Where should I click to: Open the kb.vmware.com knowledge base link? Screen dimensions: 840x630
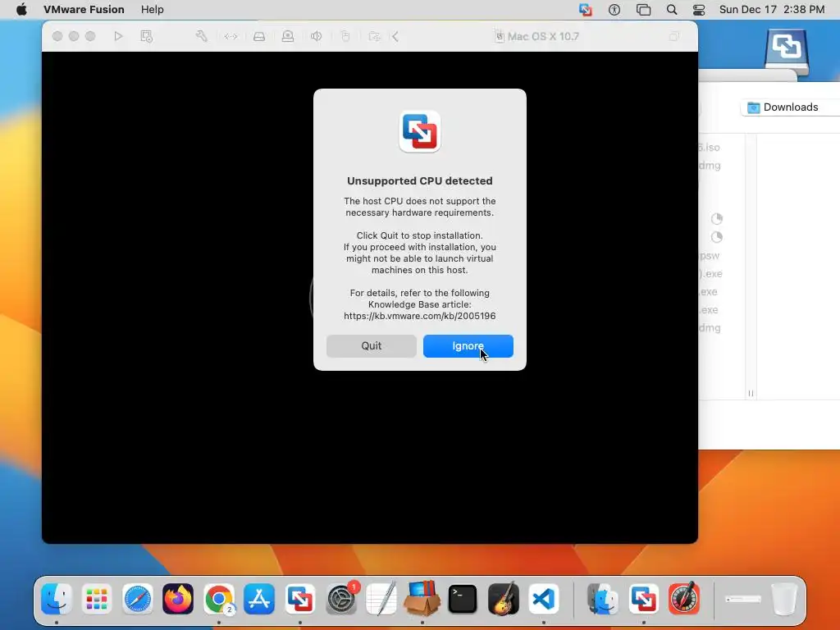click(x=419, y=316)
